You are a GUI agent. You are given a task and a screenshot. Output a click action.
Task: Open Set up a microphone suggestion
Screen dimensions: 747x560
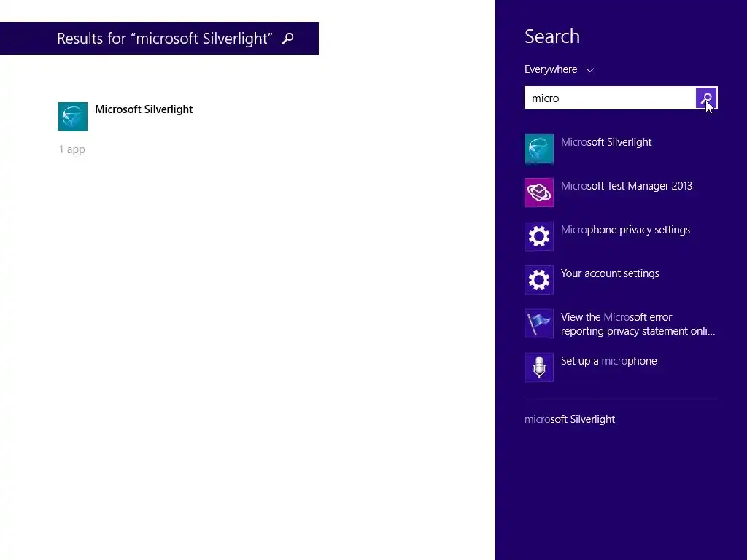609,361
